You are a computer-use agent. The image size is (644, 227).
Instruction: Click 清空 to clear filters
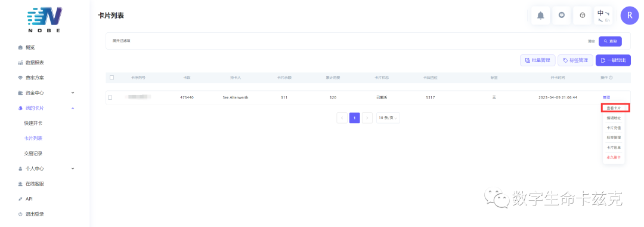tap(591, 41)
